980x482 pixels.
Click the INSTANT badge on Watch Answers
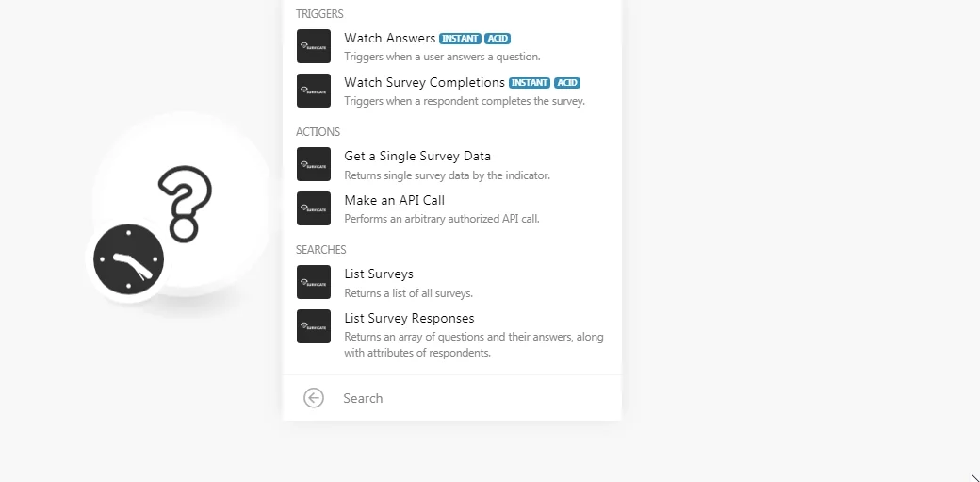click(460, 38)
